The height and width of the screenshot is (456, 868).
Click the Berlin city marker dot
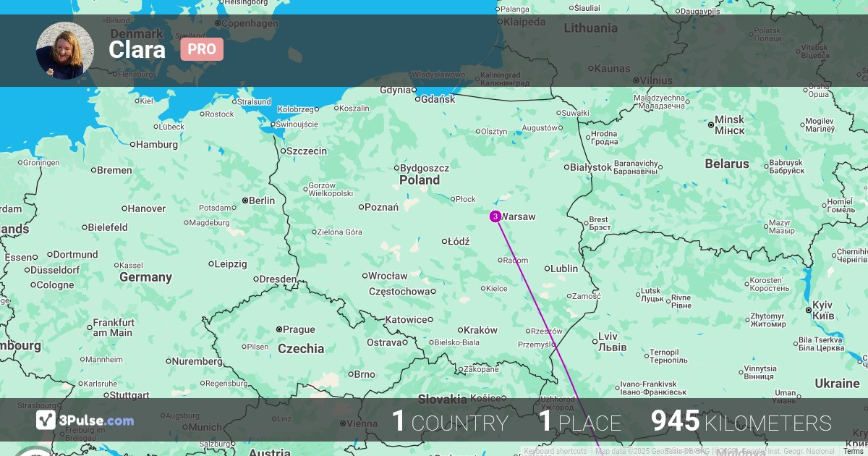245,200
